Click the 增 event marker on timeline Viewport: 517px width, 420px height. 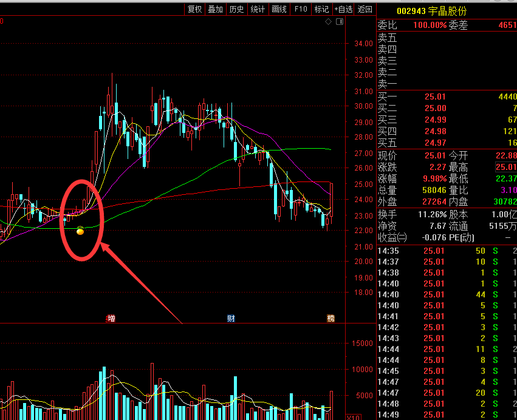click(x=111, y=318)
